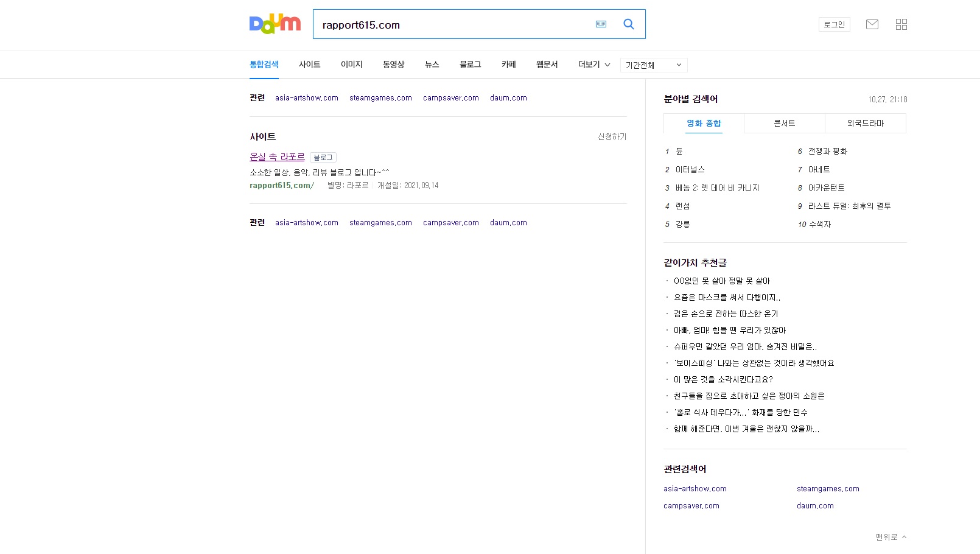
Task: Click the green rapport615.com/ URL
Action: (x=282, y=186)
